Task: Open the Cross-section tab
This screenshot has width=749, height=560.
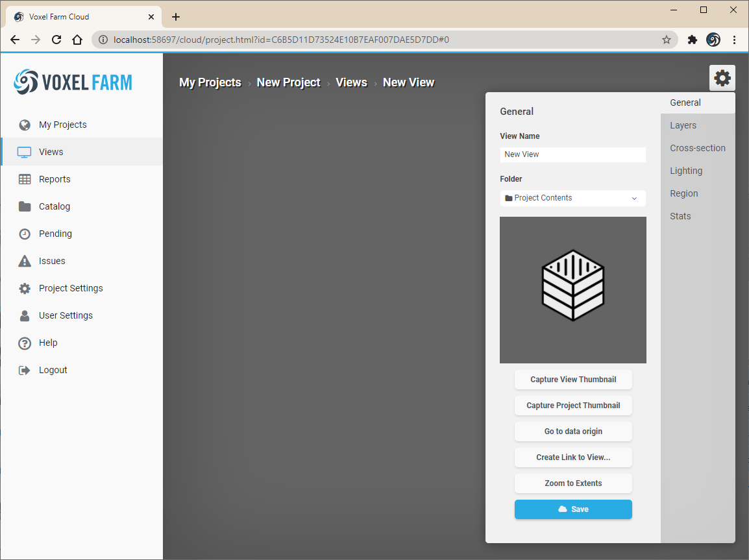Action: pos(698,148)
